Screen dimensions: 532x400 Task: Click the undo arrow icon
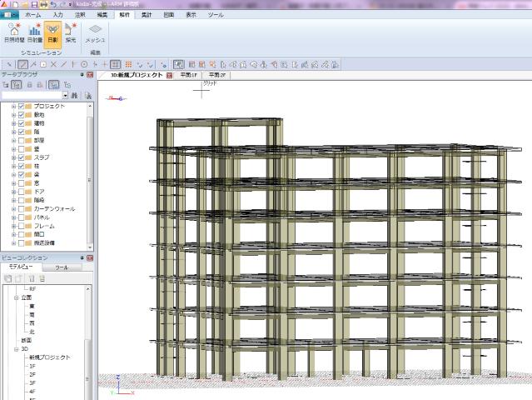(x=53, y=4)
